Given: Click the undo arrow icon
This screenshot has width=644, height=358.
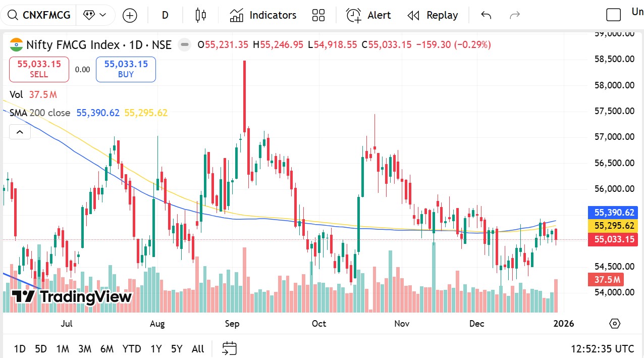Looking at the screenshot, I should 486,15.
